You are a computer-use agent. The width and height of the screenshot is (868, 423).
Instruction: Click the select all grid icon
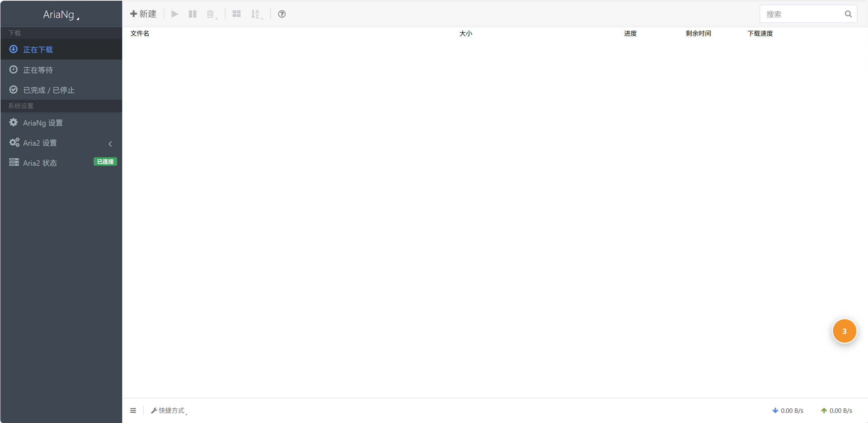click(x=237, y=14)
